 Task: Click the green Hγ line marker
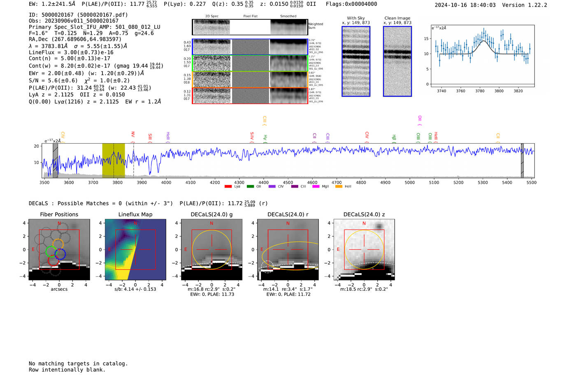pyautogui.click(x=265, y=138)
